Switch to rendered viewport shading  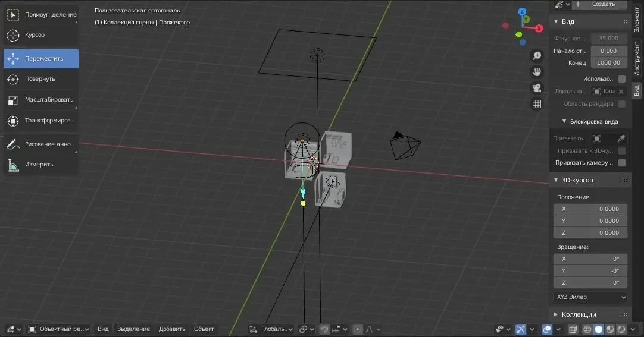621,329
